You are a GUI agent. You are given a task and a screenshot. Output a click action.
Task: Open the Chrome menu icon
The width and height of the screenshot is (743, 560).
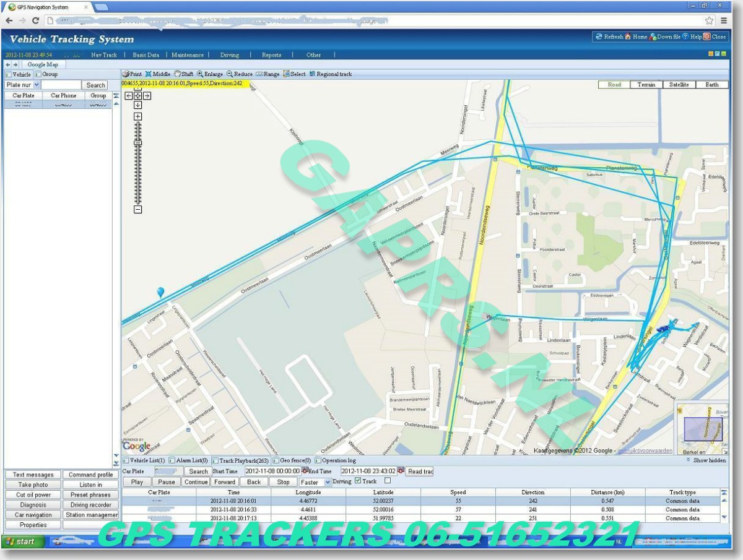coord(724,20)
